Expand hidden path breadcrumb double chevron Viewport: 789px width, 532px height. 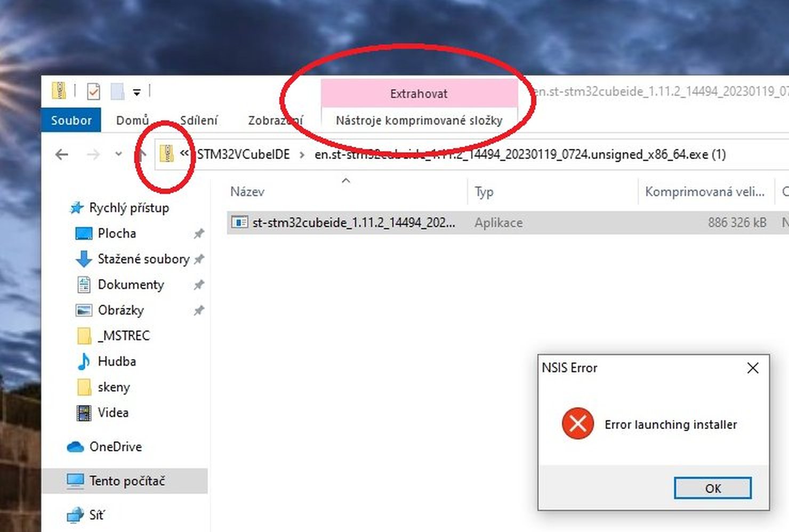184,153
